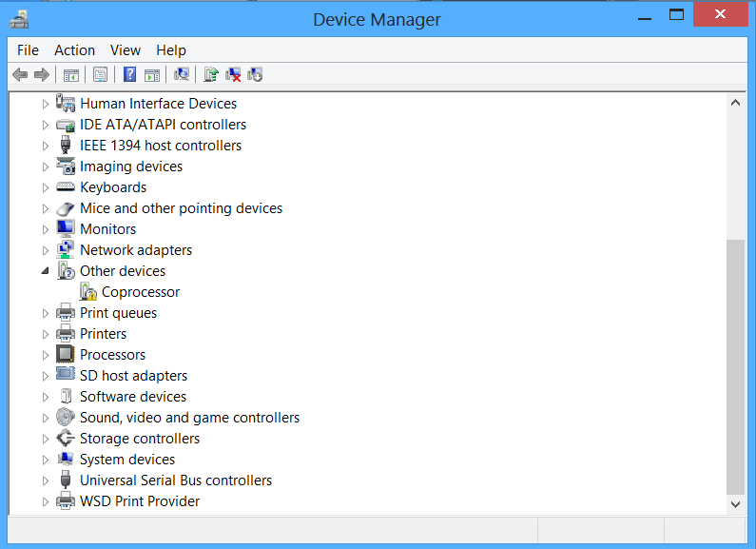Open the Help menu
Viewport: 756px width, 549px height.
[x=170, y=50]
